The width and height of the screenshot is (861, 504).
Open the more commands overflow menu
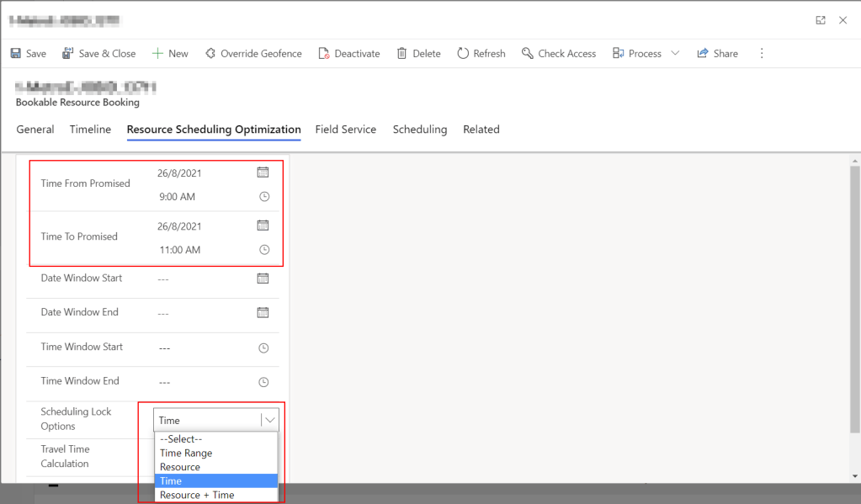click(762, 53)
